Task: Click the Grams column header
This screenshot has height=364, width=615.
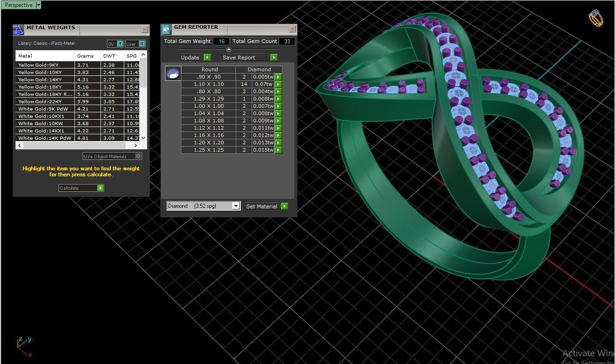Action: pyautogui.click(x=87, y=56)
